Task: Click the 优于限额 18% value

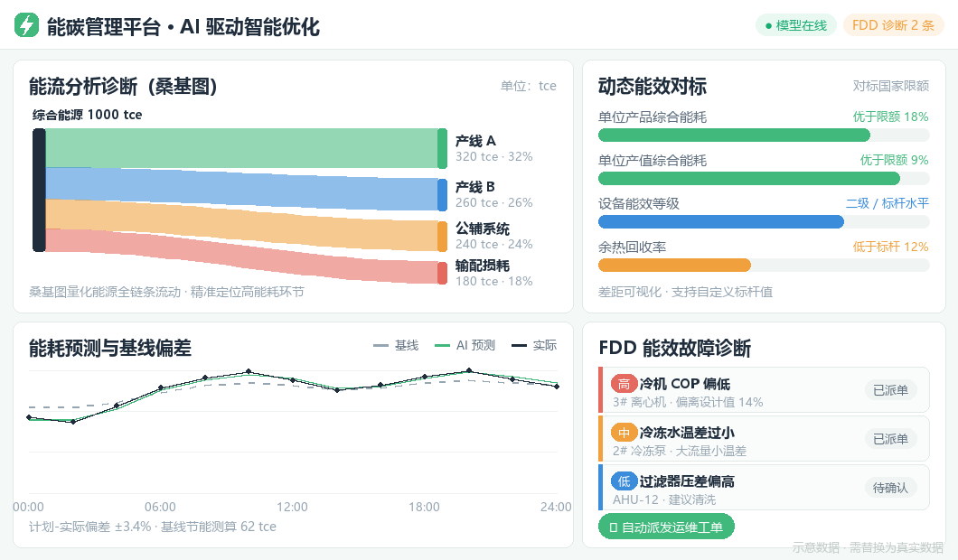Action: click(891, 117)
